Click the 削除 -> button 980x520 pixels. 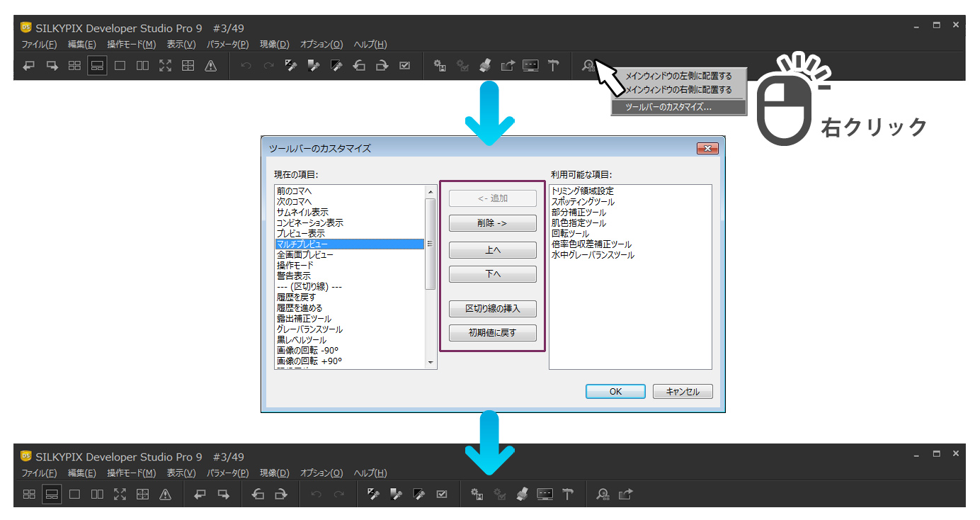click(x=492, y=223)
